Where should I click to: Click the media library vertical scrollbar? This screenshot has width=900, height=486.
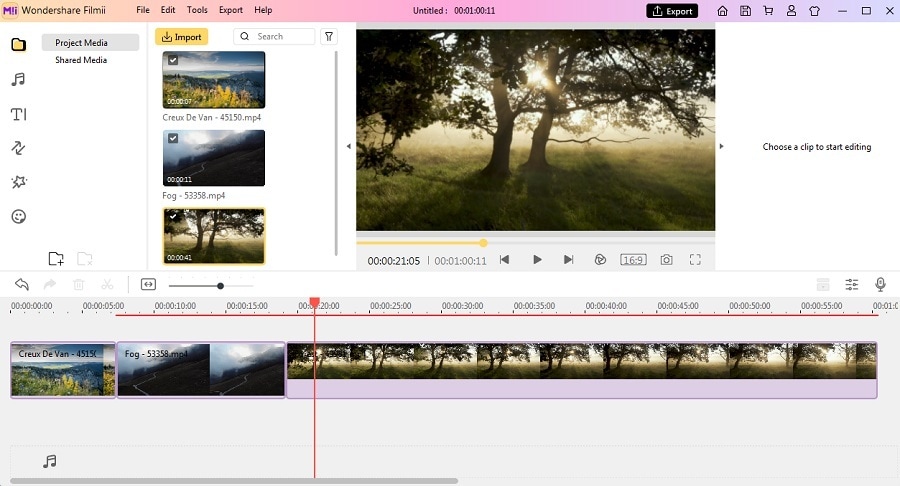(336, 153)
